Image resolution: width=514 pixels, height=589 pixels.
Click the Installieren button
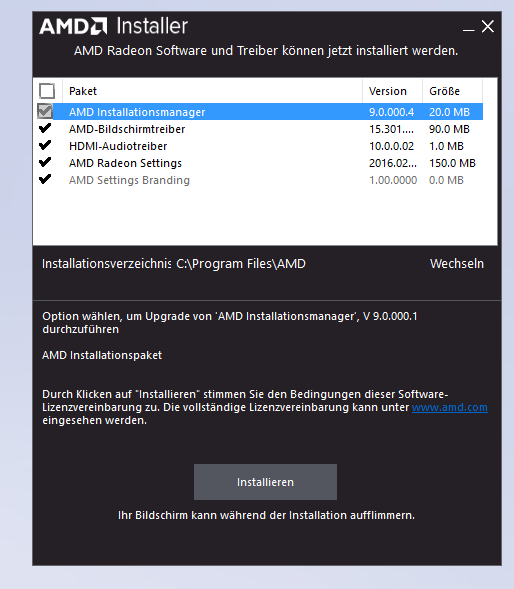pyautogui.click(x=265, y=482)
